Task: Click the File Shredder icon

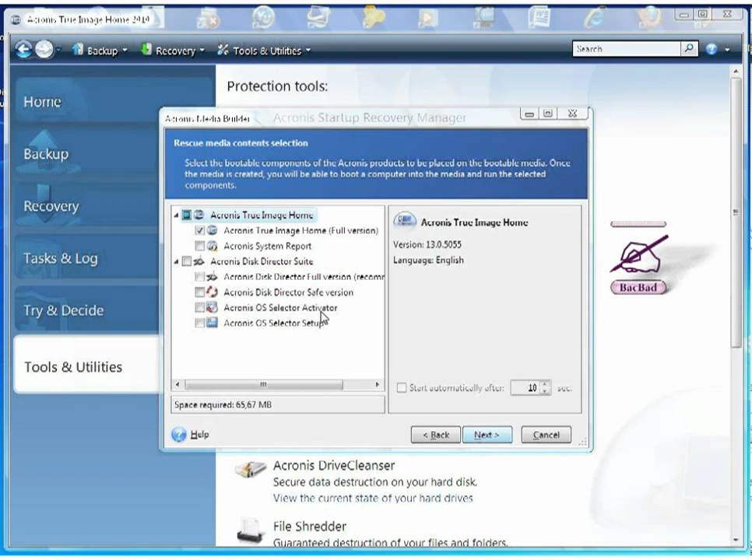Action: click(250, 531)
